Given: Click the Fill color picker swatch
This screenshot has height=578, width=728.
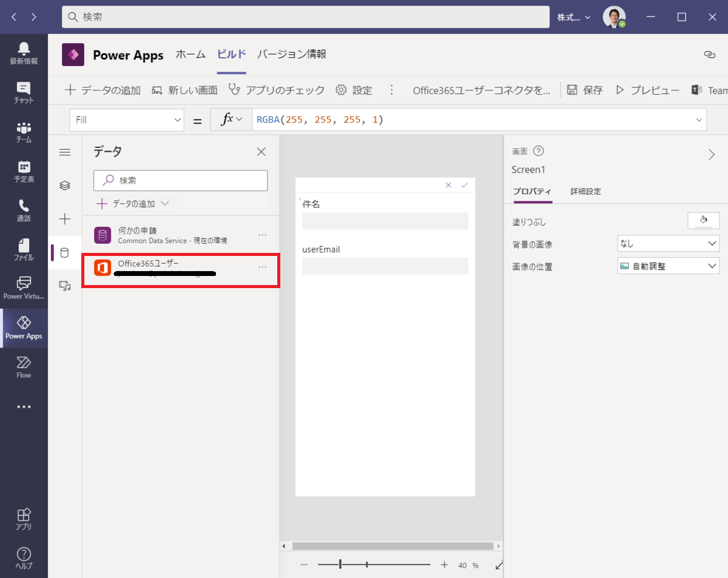Looking at the screenshot, I should pos(704,221).
